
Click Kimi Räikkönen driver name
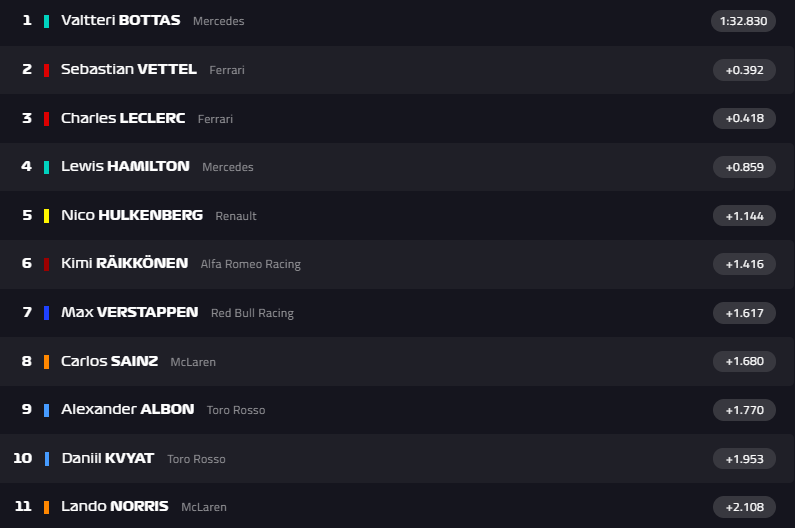tap(124, 263)
